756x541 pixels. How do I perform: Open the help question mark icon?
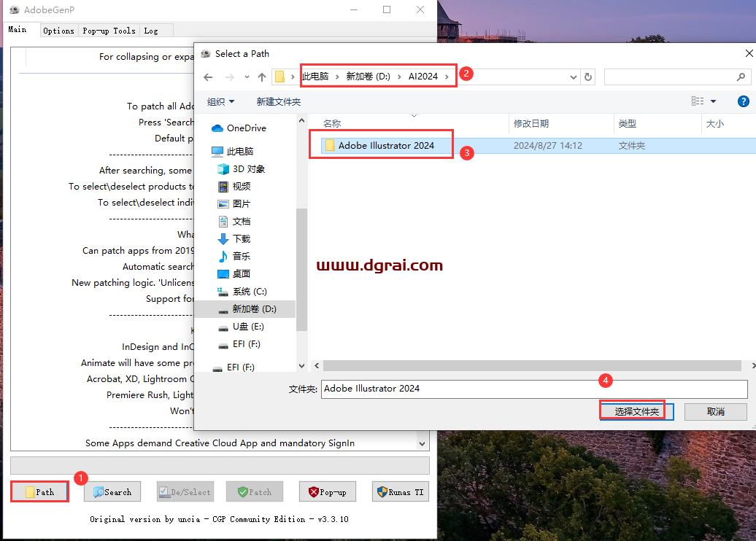(x=743, y=101)
